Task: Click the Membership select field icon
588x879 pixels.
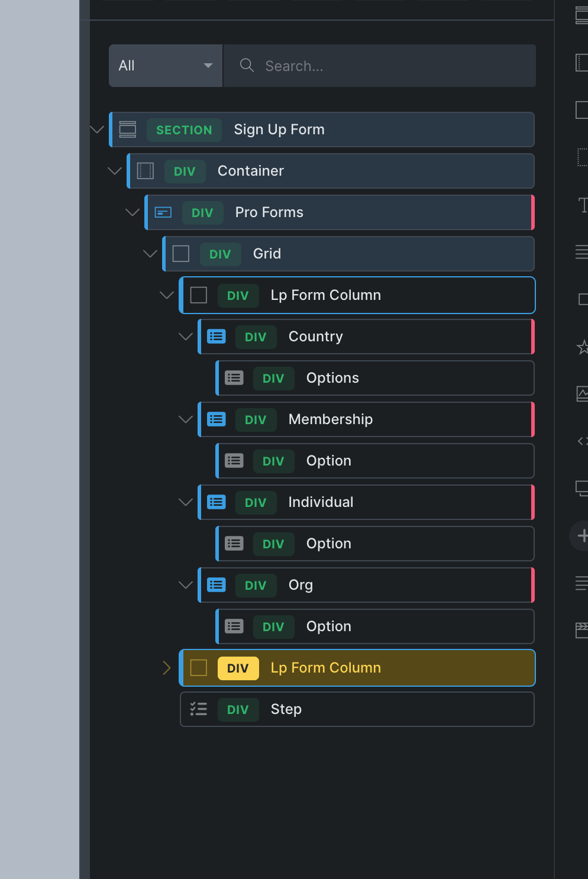Action: pos(217,419)
